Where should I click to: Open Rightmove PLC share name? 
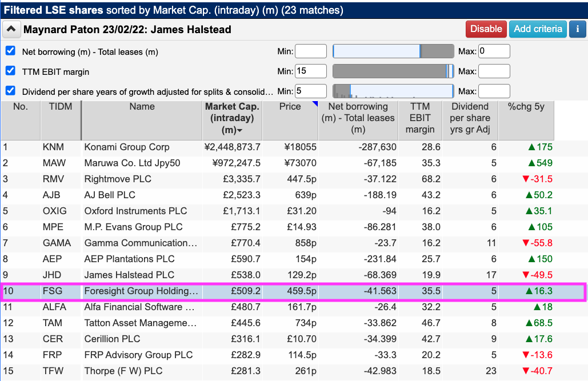pyautogui.click(x=118, y=179)
